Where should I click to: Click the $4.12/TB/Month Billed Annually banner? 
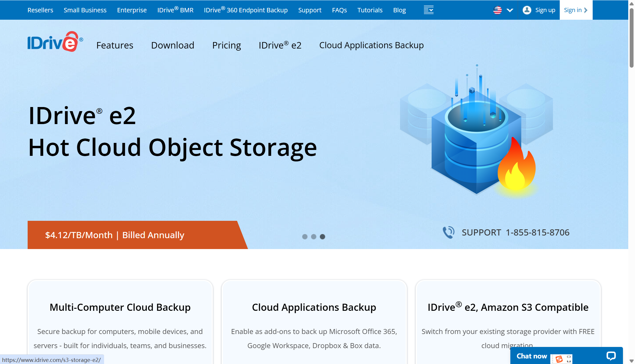[x=115, y=235]
